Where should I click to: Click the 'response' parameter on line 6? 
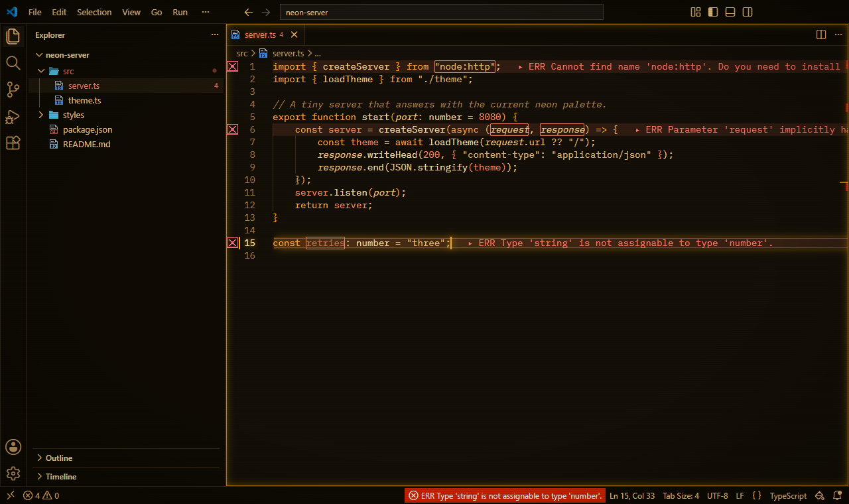click(x=562, y=129)
